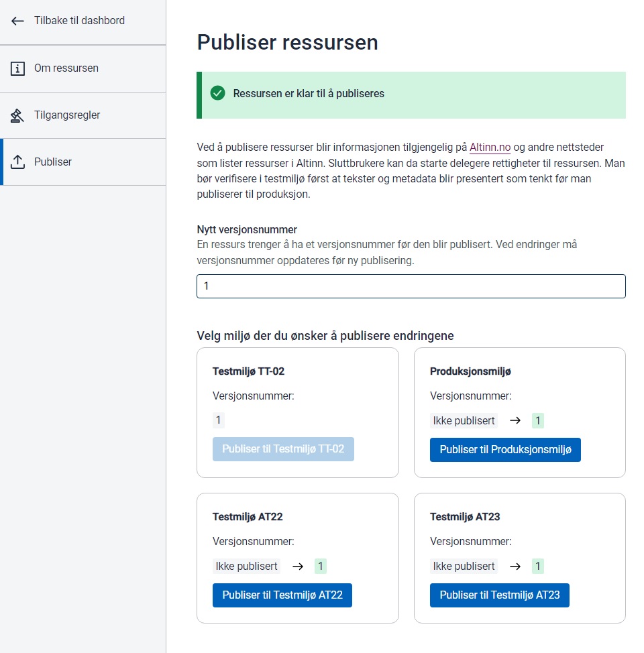The width and height of the screenshot is (644, 653).
Task: Focus the Nytt versjonsnummer input field
Action: (411, 286)
